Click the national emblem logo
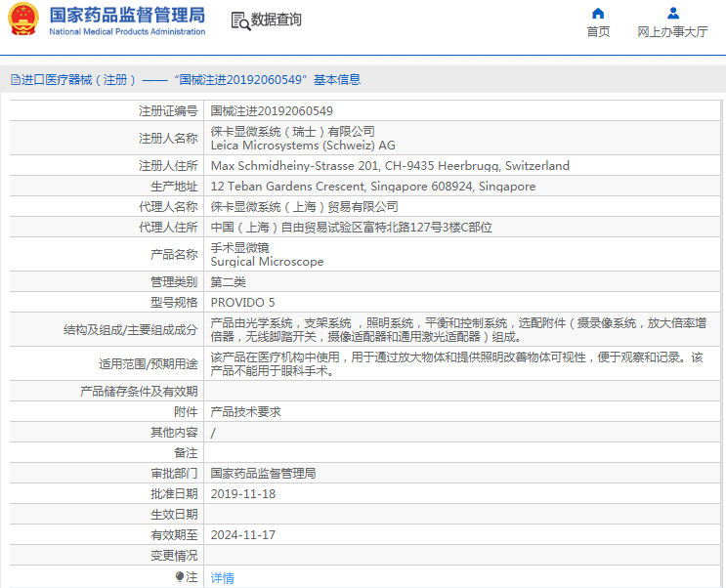This screenshot has width=726, height=588. coord(23,19)
